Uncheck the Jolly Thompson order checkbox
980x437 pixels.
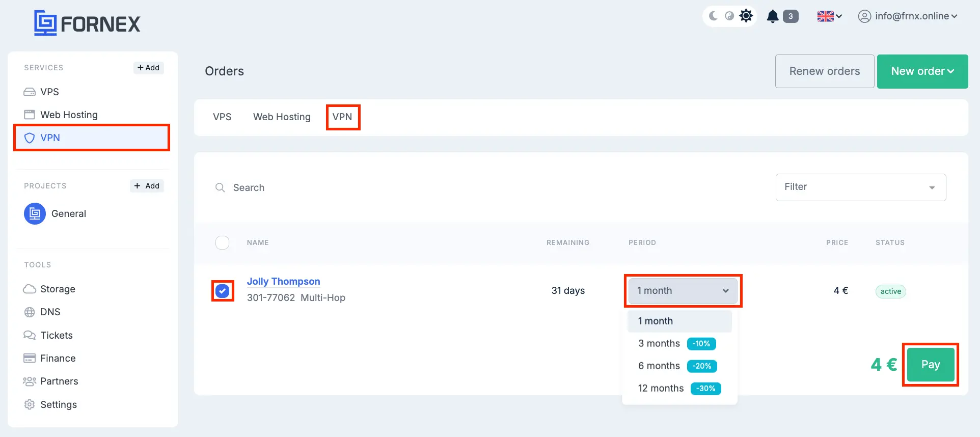[x=223, y=291]
